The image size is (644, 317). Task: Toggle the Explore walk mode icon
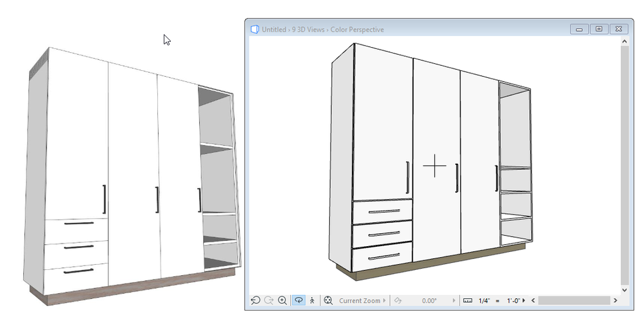point(312,300)
